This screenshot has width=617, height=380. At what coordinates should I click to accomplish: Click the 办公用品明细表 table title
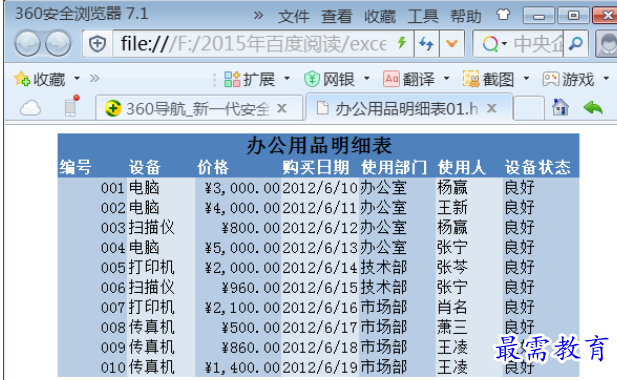click(x=319, y=146)
